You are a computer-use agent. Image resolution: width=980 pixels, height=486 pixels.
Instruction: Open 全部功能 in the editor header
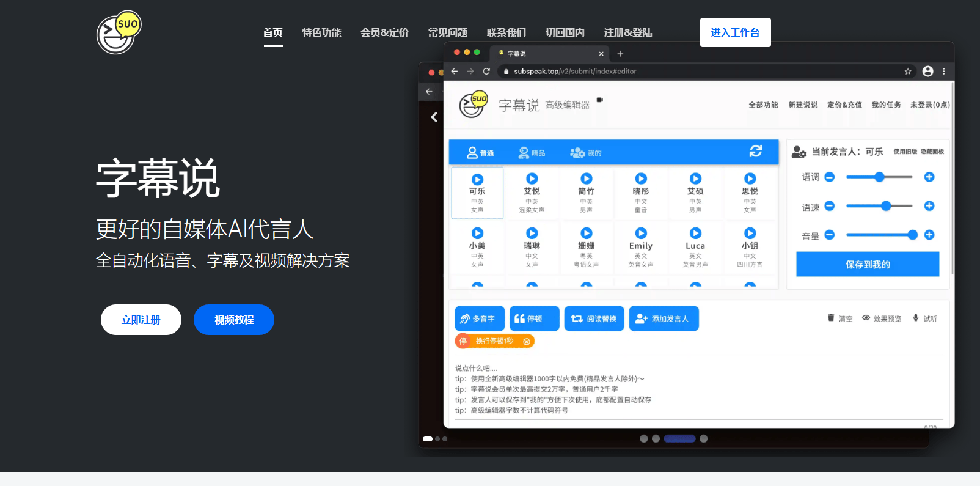pyautogui.click(x=763, y=105)
